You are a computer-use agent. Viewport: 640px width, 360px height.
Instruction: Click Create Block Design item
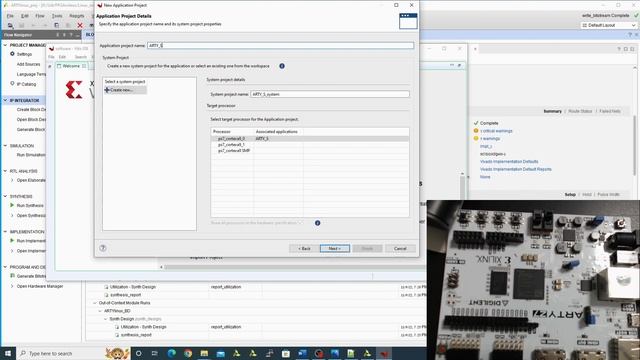31,109
